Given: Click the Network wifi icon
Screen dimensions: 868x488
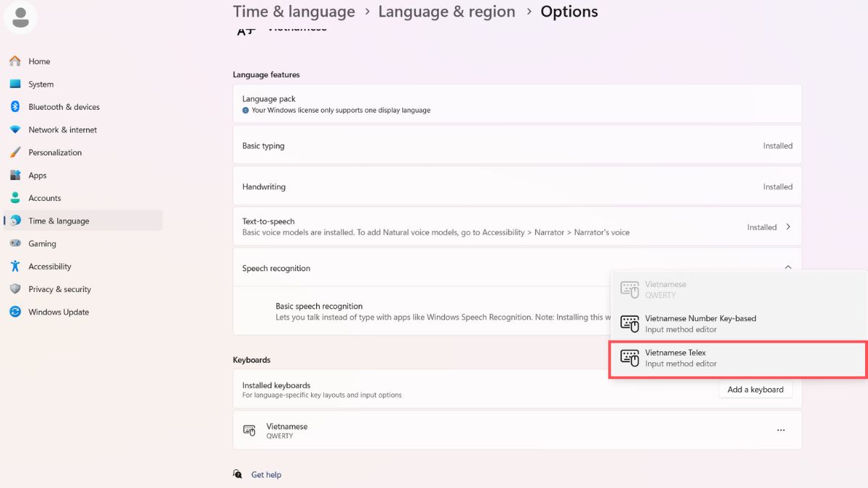Looking at the screenshot, I should click(x=15, y=129).
